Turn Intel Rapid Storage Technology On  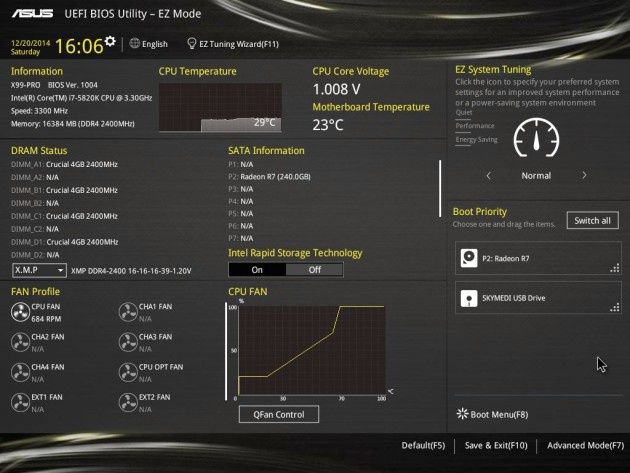pos(257,270)
